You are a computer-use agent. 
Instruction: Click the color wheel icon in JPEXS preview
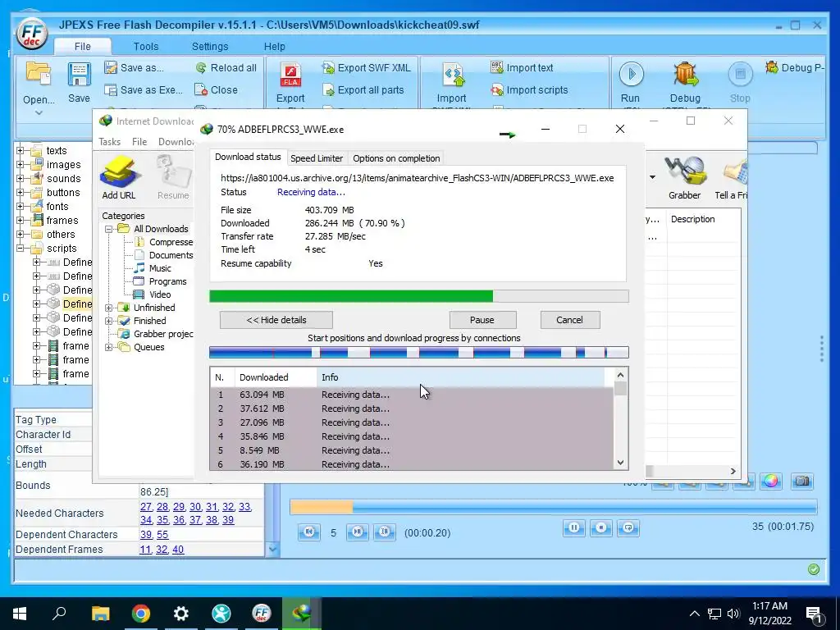click(x=770, y=481)
